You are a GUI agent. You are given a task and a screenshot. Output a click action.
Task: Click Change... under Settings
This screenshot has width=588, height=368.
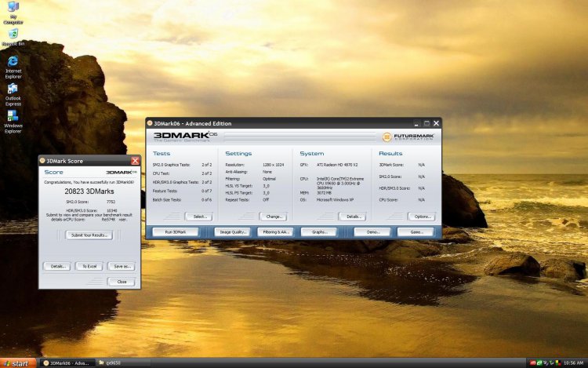pyautogui.click(x=274, y=217)
